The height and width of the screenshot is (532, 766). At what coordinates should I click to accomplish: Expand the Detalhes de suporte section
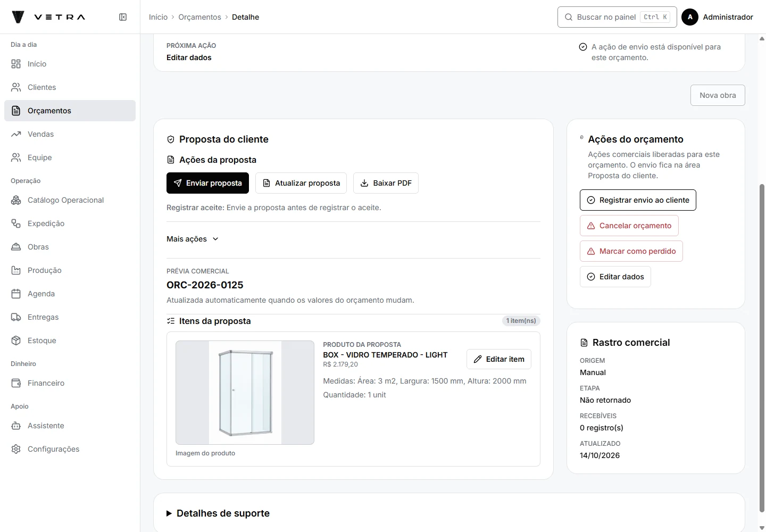coord(218,513)
